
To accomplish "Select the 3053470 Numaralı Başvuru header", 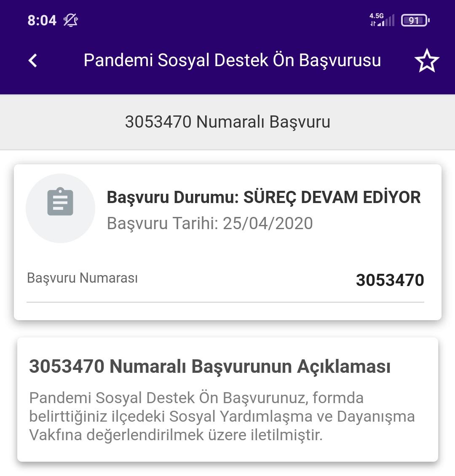I will (227, 122).
